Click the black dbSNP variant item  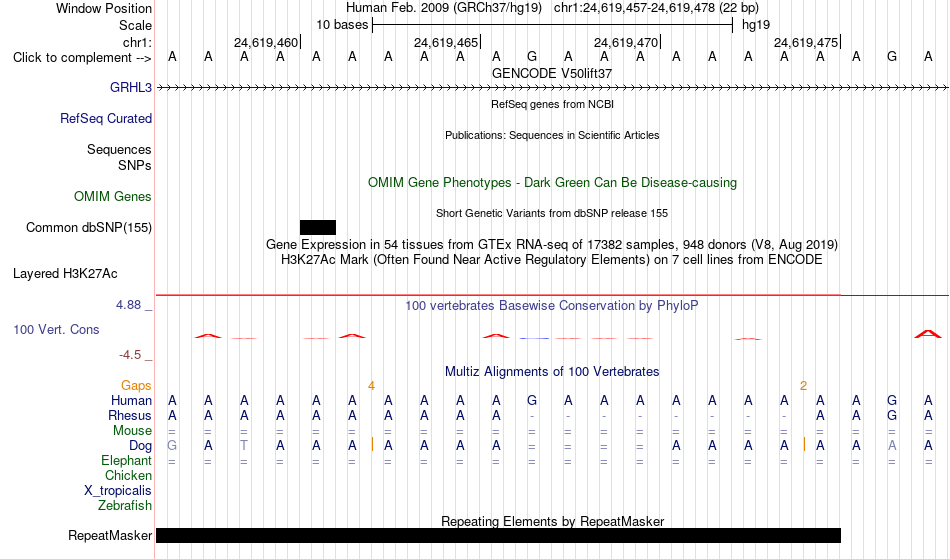(x=317, y=227)
